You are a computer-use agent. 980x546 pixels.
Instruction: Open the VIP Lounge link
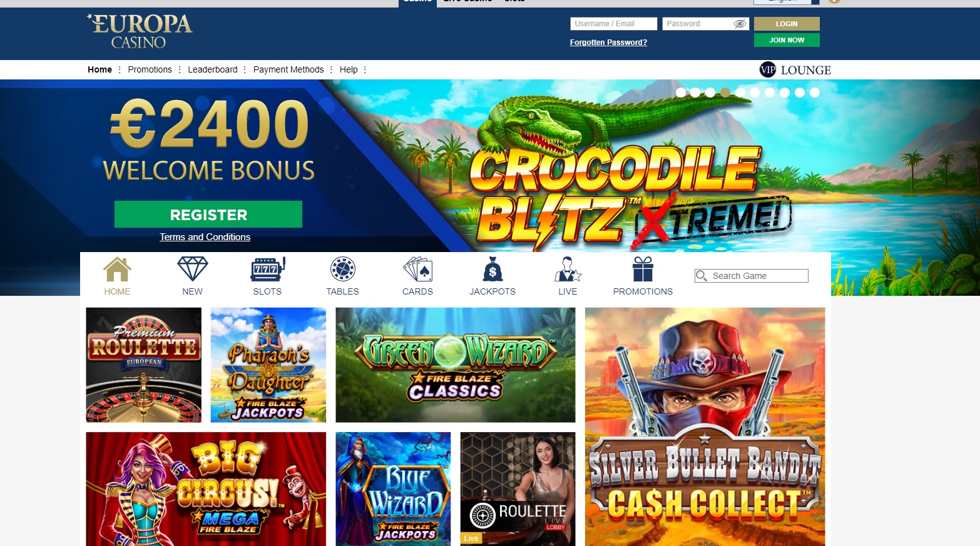[795, 70]
